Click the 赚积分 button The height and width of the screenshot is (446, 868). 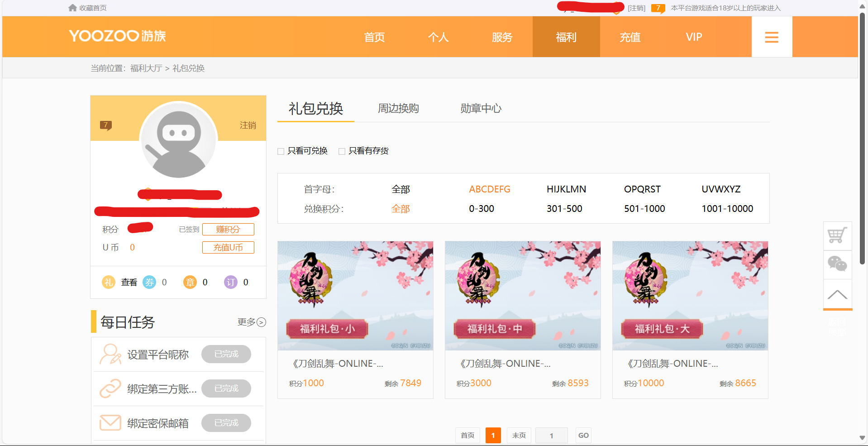[228, 230]
